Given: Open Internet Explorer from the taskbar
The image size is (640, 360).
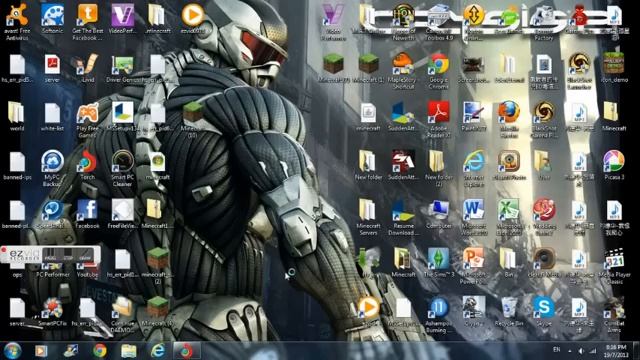Looking at the screenshot, I should pos(158,351).
